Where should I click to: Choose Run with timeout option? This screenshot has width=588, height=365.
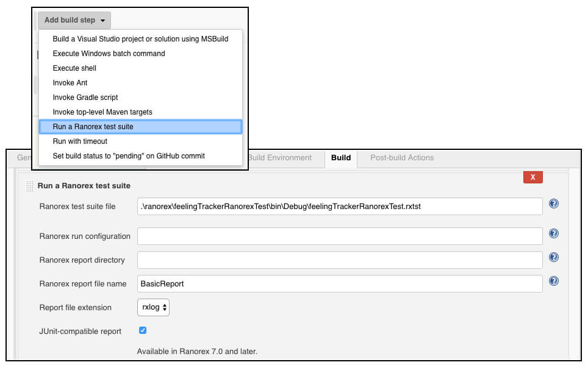click(x=140, y=141)
